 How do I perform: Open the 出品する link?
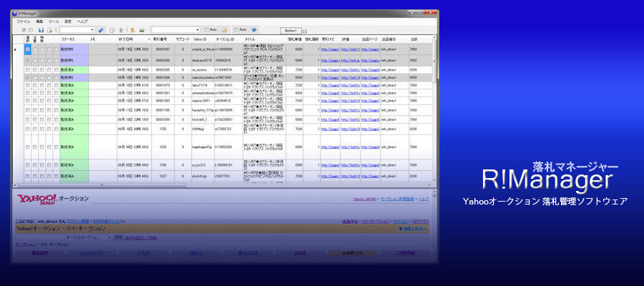(351, 222)
